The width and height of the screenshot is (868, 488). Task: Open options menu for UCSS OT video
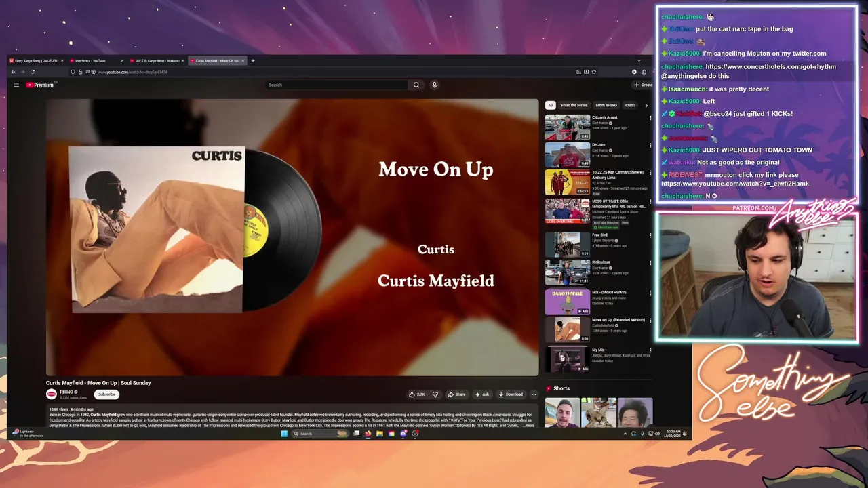tap(650, 202)
